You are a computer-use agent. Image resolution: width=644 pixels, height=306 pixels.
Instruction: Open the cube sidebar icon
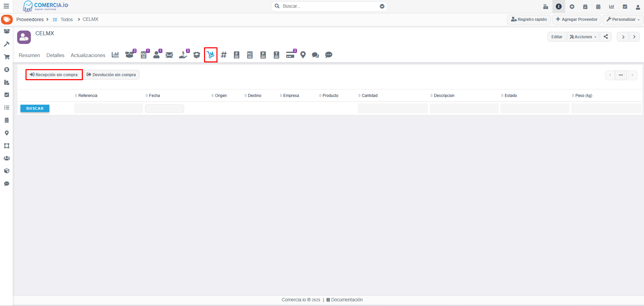[x=7, y=171]
